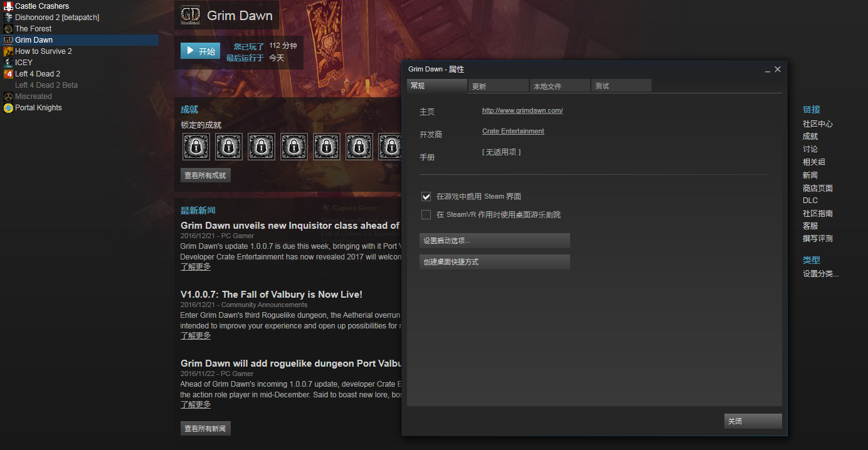Select The Forest entry name in library
Viewport: 868px width, 450px height.
click(33, 29)
